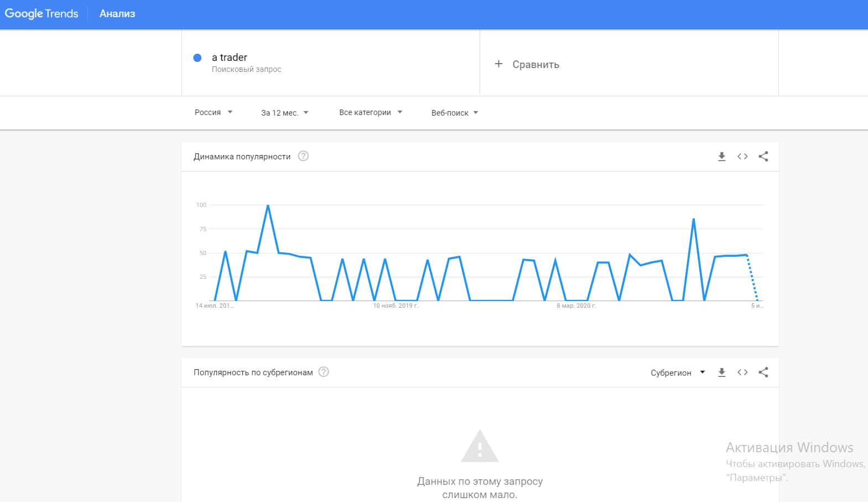This screenshot has height=502, width=868.
Task: Download the subregion popularity data
Action: [721, 372]
